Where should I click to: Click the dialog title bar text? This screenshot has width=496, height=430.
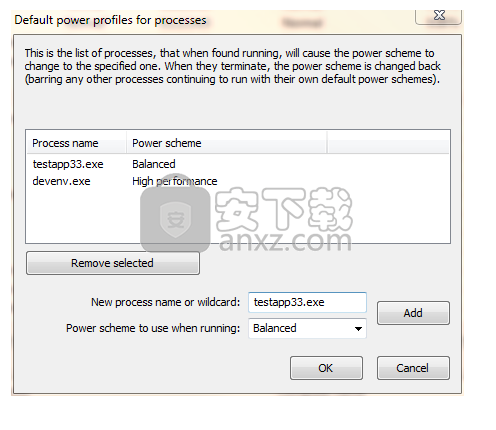point(110,20)
